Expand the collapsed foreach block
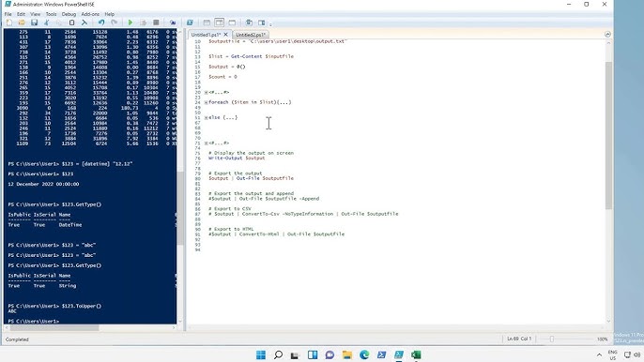Viewport: 644px width, 362px height. click(x=207, y=102)
